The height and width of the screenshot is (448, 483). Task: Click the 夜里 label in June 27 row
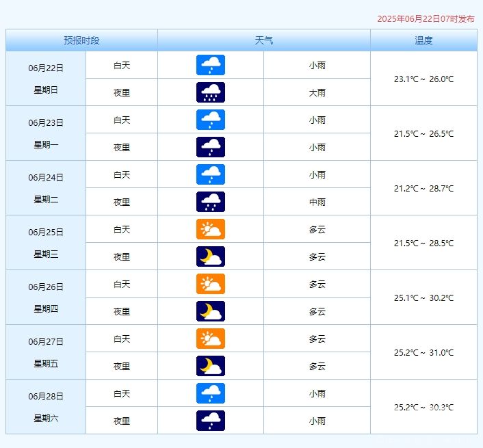pos(122,367)
